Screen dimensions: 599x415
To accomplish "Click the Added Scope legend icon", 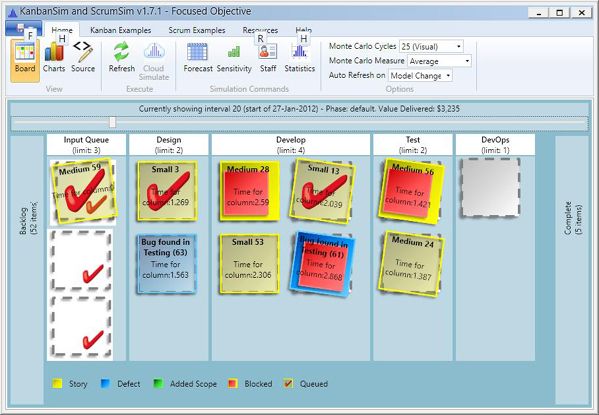I will point(158,384).
